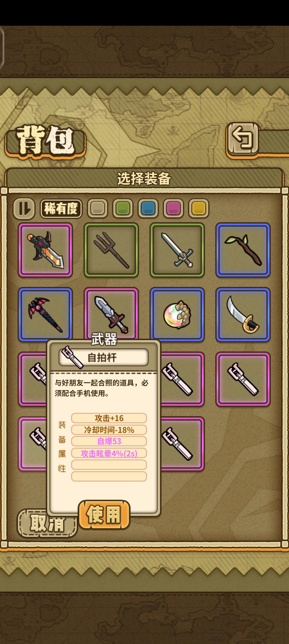Tap the 使用 button
This screenshot has width=289, height=644.
(x=104, y=514)
